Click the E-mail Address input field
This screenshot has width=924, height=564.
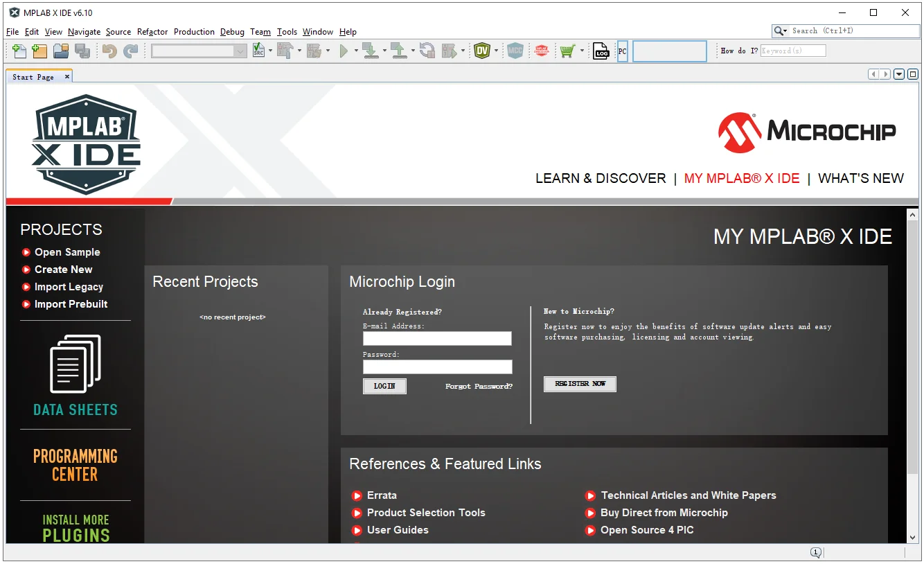tap(437, 338)
